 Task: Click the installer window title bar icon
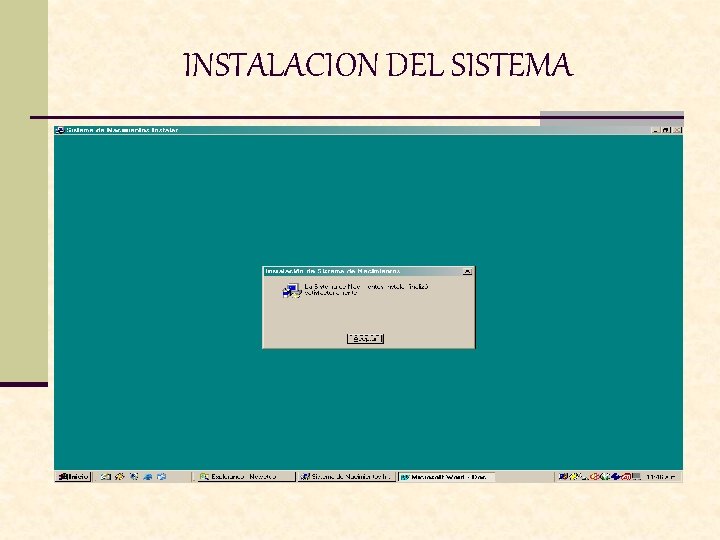click(x=59, y=130)
